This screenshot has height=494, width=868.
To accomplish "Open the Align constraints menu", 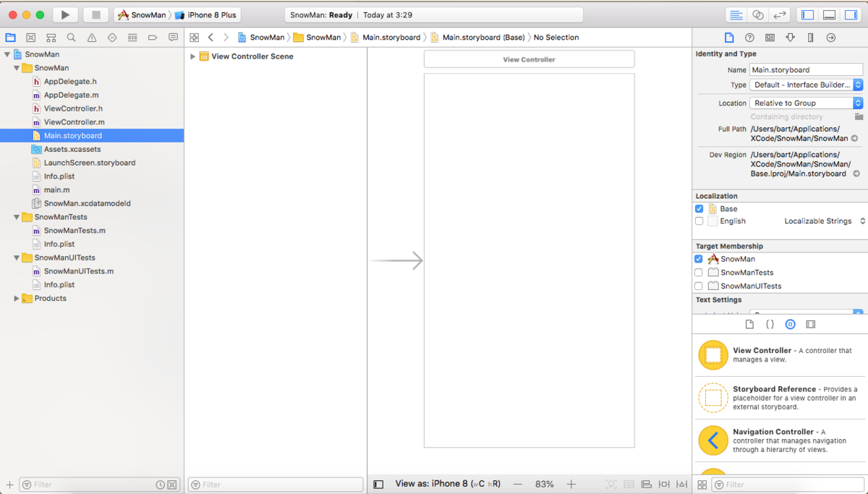I will (x=647, y=484).
